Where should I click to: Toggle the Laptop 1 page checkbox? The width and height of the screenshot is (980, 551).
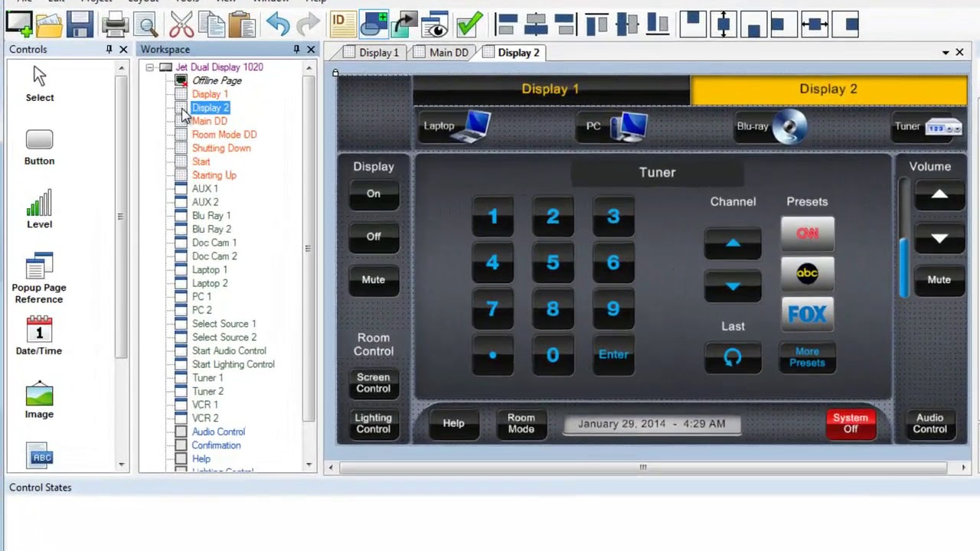pos(181,269)
